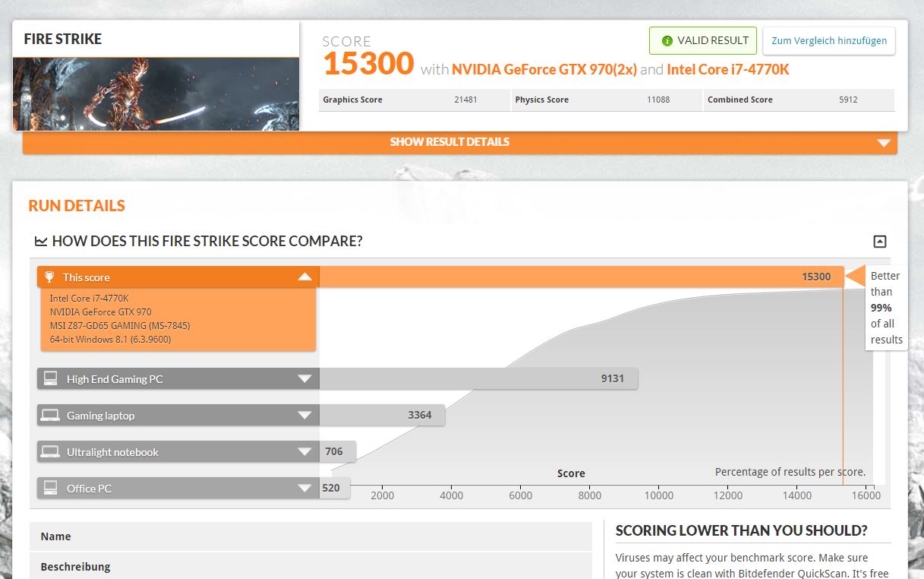Click the RUN DETAILS heading
924x579 pixels.
point(77,206)
